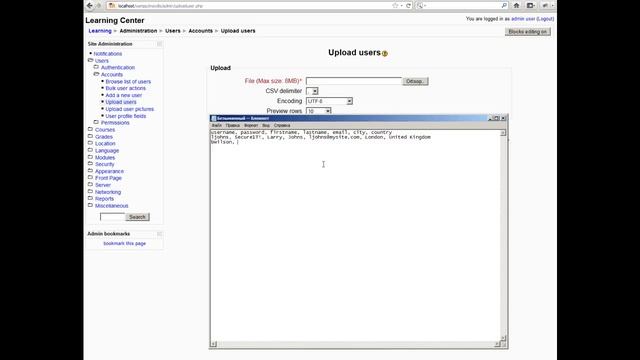The image size is (640, 360).
Task: Open User profile fields link
Action: coord(126,116)
